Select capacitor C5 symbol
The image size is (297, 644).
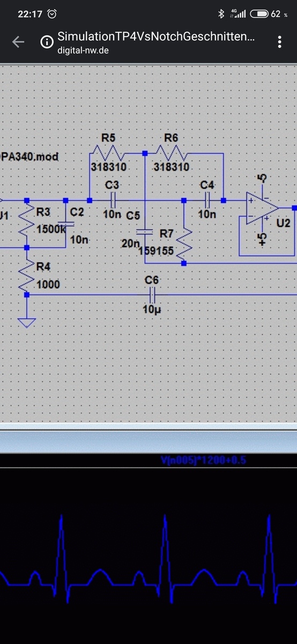coord(145,232)
